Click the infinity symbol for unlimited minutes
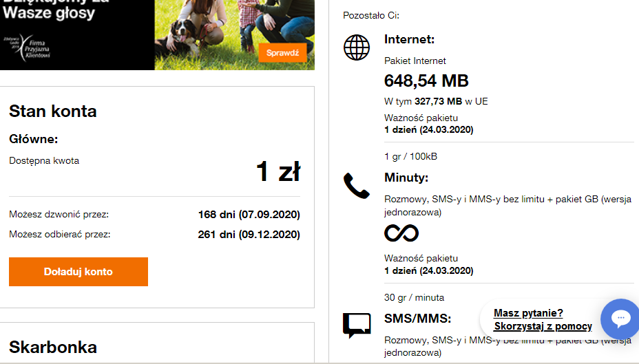This screenshot has height=364, width=639. coord(401,233)
